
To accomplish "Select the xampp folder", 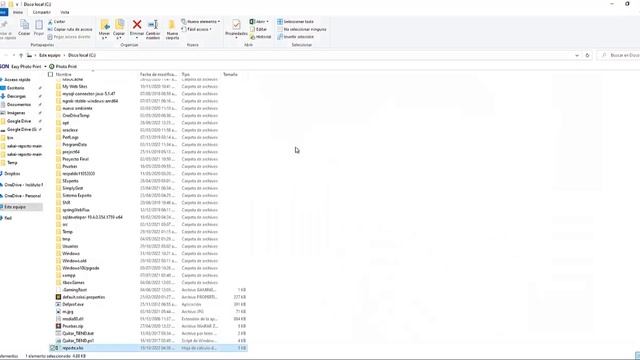I will point(69,276).
